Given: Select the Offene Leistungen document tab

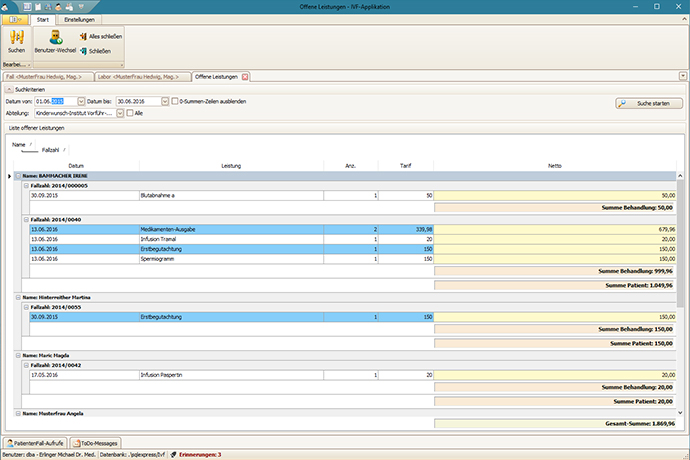Looking at the screenshot, I should click(x=216, y=77).
